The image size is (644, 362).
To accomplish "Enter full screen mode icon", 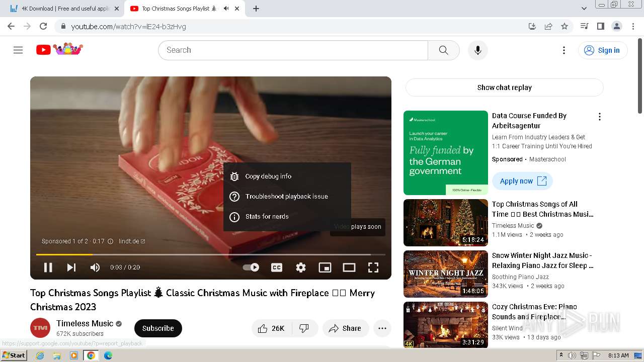I will pos(373,267).
